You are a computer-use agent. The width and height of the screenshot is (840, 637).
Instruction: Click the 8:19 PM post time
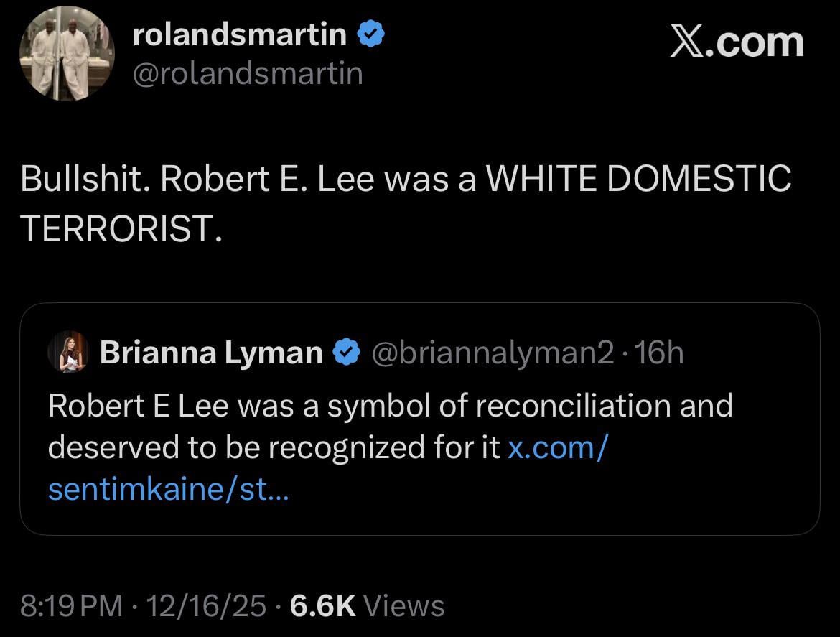(71, 605)
